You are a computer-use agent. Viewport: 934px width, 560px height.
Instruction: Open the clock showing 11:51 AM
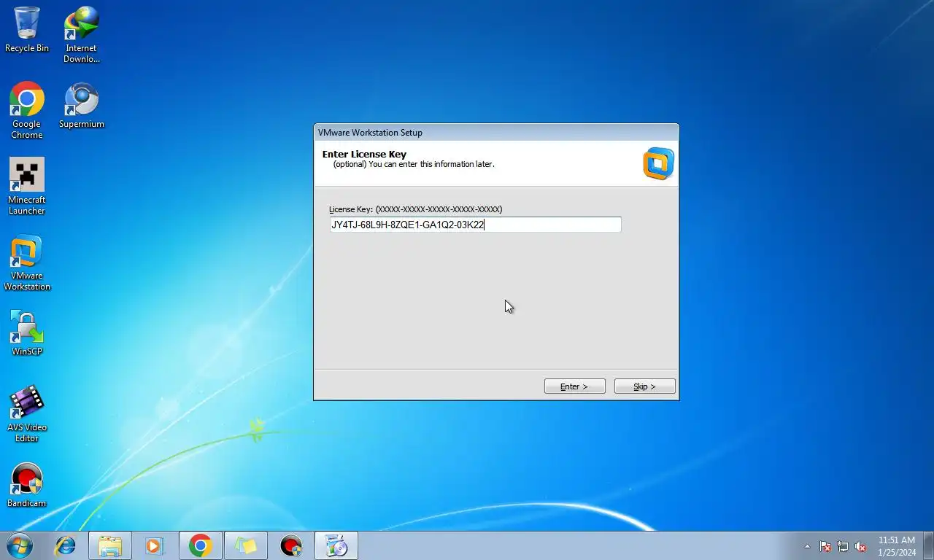[x=897, y=546]
